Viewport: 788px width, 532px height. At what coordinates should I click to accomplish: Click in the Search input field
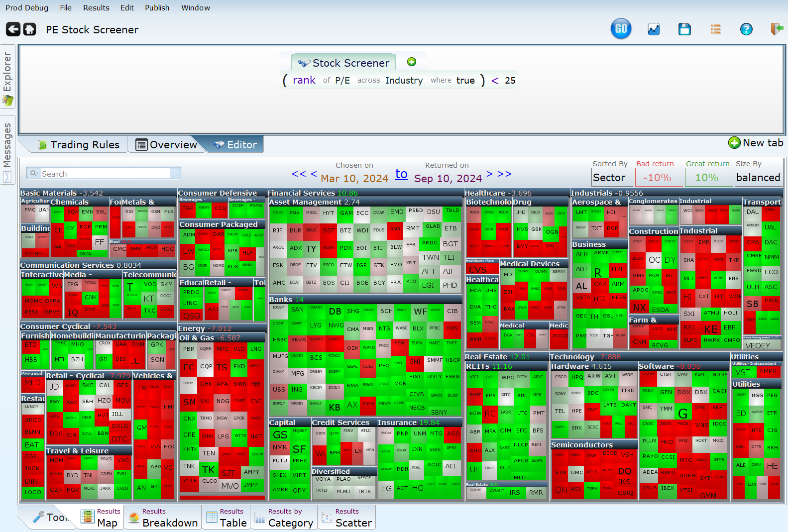point(105,174)
